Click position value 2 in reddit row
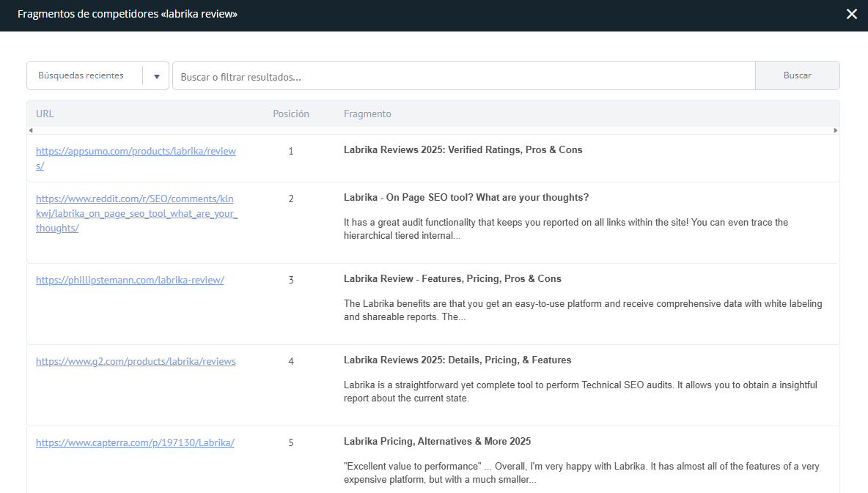 pyautogui.click(x=290, y=199)
